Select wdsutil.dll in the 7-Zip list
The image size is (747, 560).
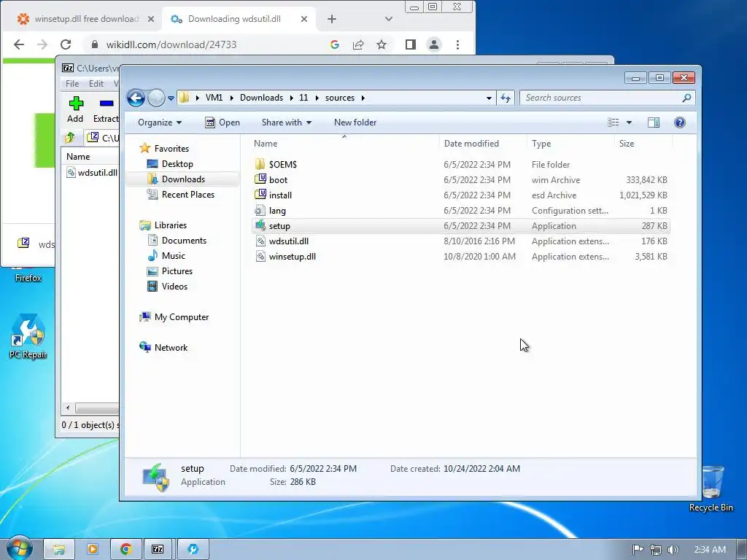[92, 172]
